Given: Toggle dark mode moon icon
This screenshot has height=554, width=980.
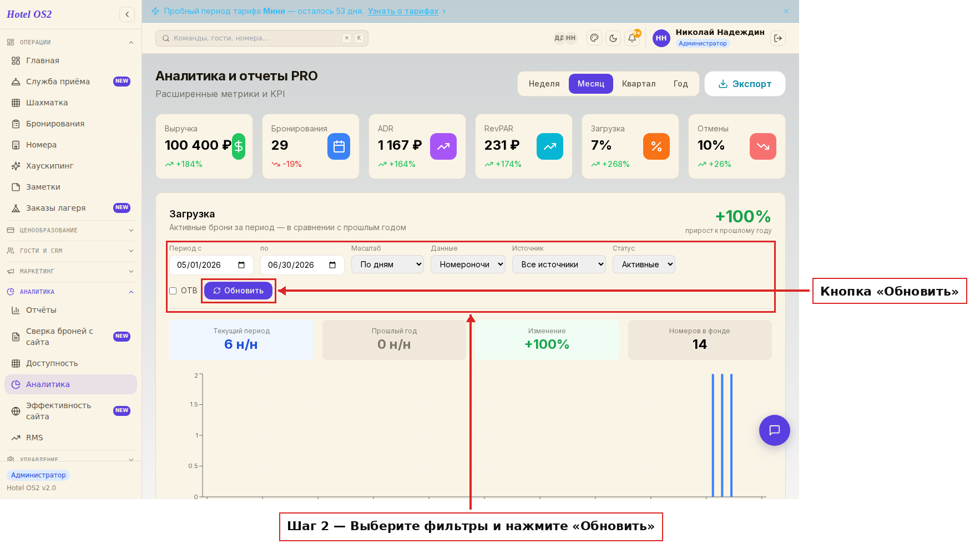Looking at the screenshot, I should (613, 38).
